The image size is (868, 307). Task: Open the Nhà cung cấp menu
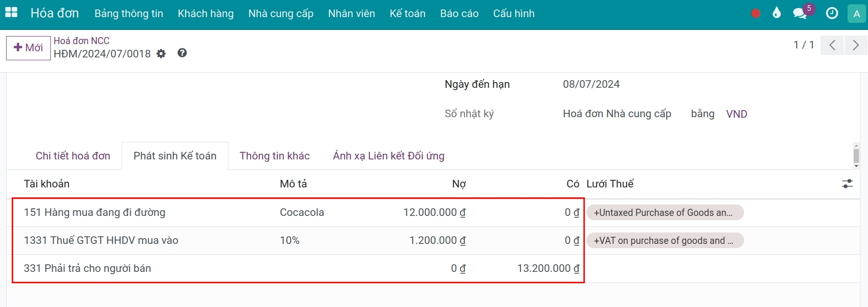pos(281,14)
